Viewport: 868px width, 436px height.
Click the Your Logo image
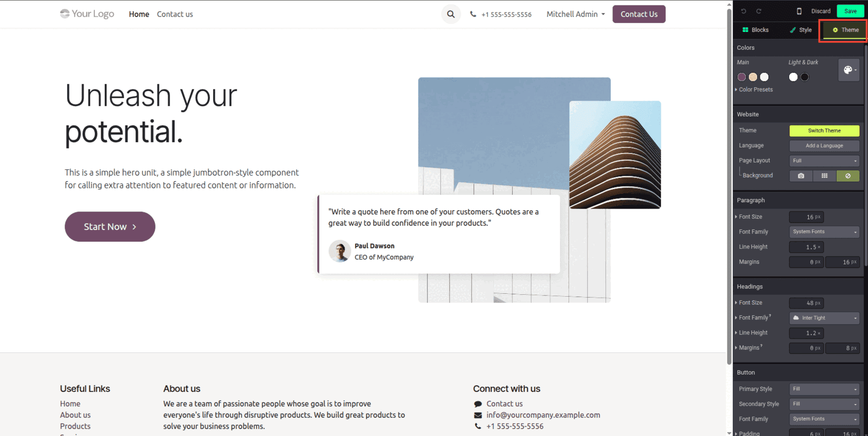tap(87, 14)
